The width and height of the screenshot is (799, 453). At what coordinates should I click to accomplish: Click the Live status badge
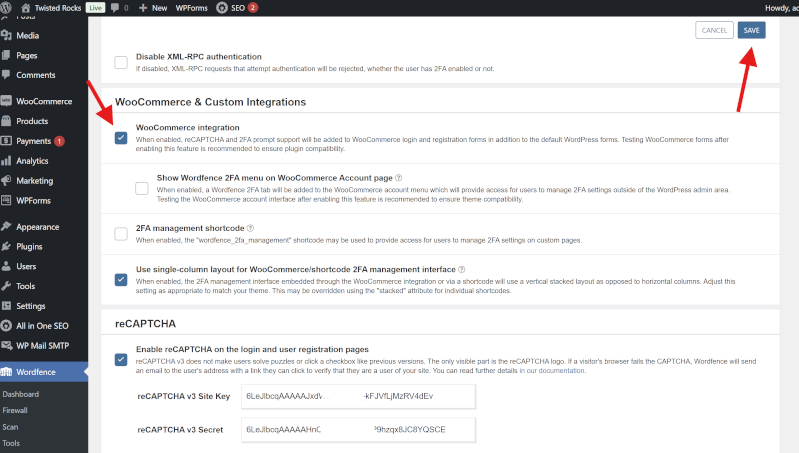(x=95, y=8)
